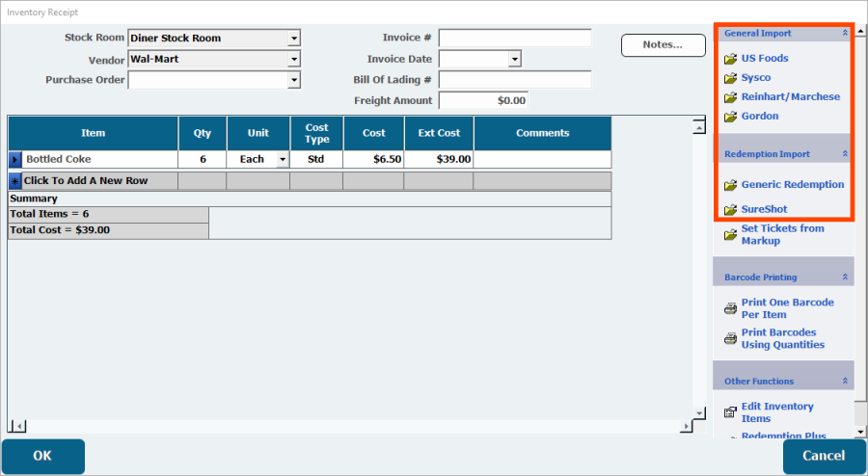
Task: Open the Invoice Date picker dropdown
Action: (514, 60)
